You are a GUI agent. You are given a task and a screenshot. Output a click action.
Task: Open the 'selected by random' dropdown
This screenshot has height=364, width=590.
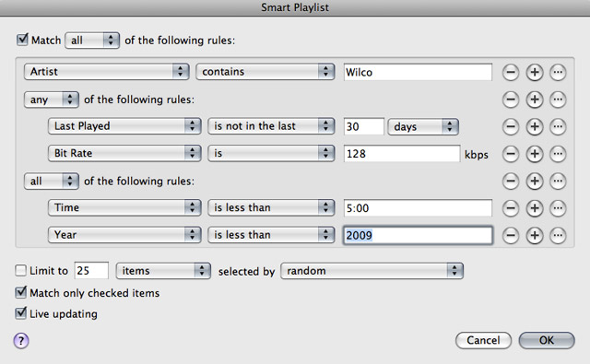(372, 271)
